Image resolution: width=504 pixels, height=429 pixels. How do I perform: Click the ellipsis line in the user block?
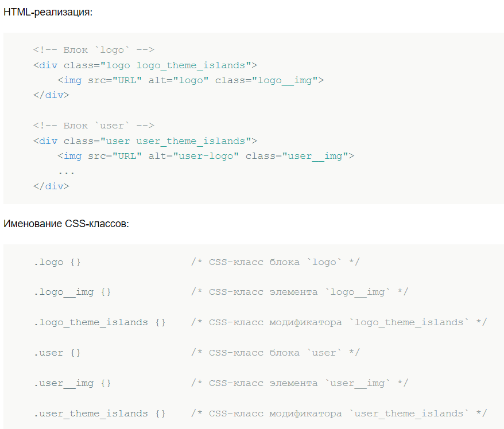pyautogui.click(x=66, y=171)
